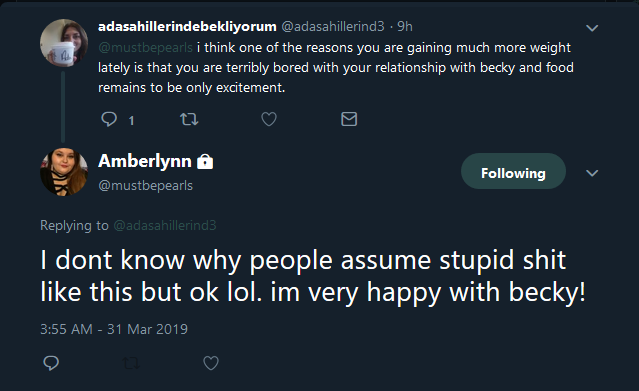This screenshot has height=391, width=639.
Task: Click the lock icon next to Amberlynn
Action: click(205, 161)
